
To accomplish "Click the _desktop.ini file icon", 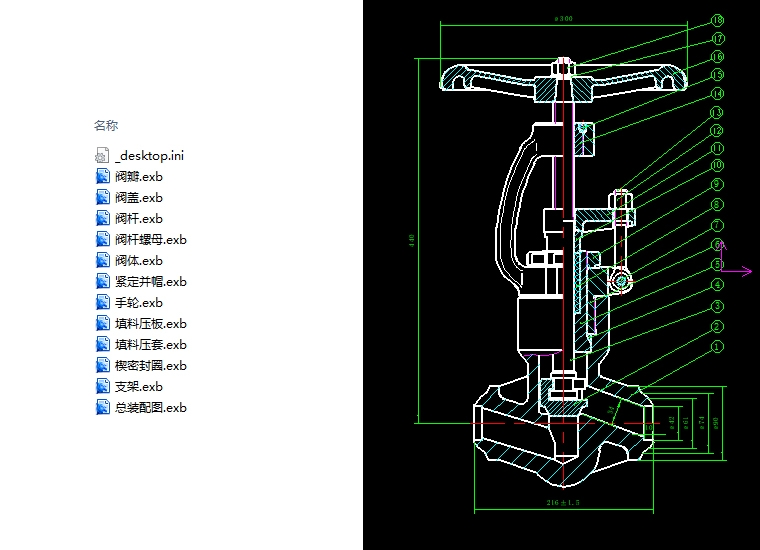I will pos(102,155).
